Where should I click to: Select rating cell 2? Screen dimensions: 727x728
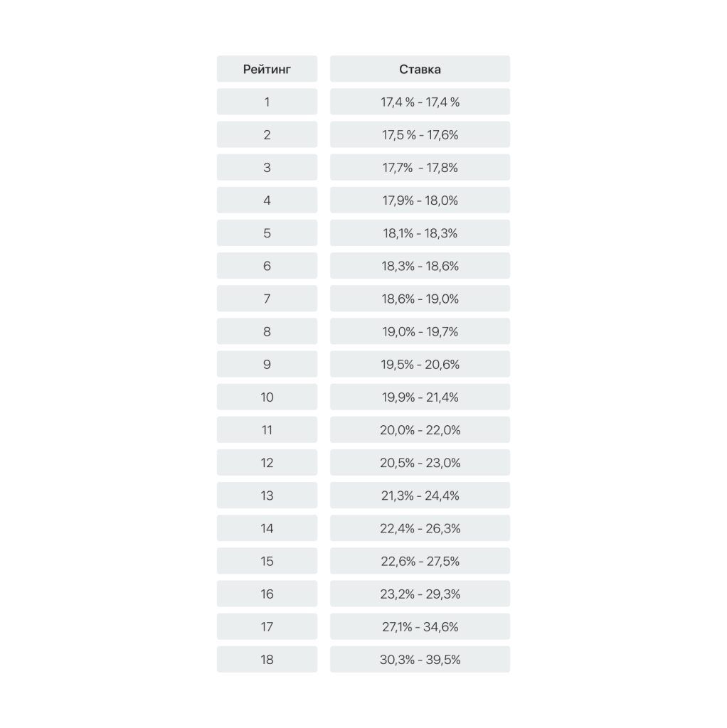pos(267,134)
